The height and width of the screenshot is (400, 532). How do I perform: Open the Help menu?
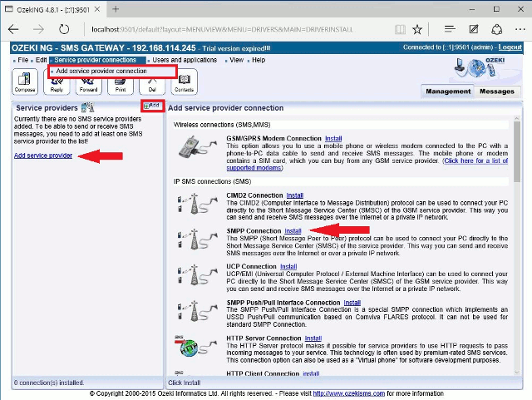[259, 60]
